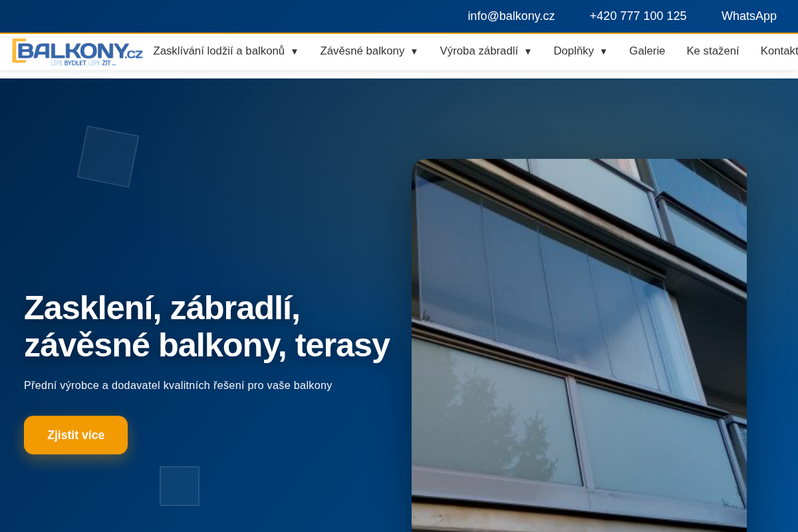Open the Závěsné balkony menu
The width and height of the screenshot is (798, 532).
click(362, 51)
